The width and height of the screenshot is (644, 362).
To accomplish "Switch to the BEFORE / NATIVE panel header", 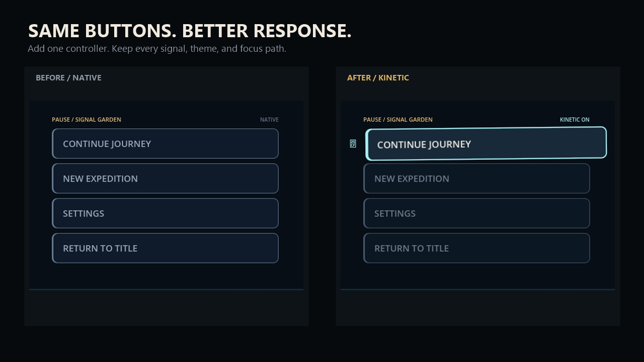I will 68,77.
